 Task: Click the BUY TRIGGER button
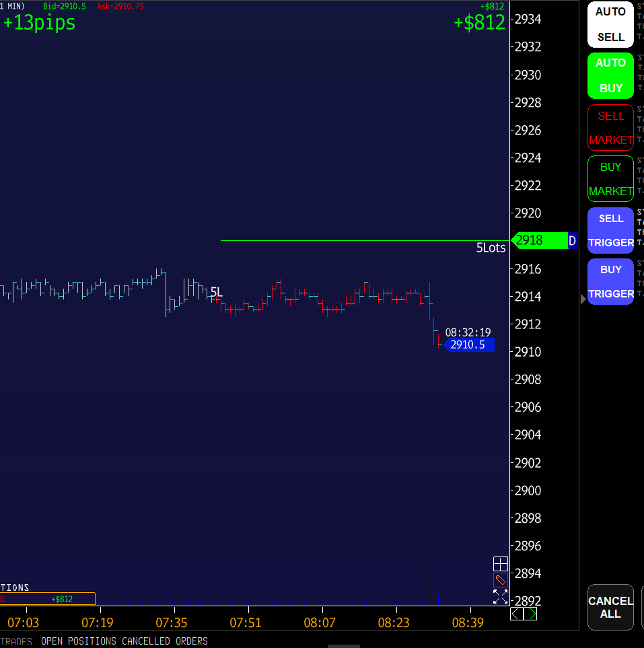610,281
